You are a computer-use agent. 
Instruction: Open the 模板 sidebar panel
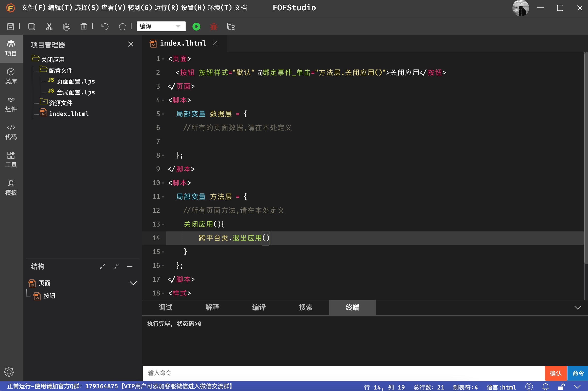coord(11,188)
